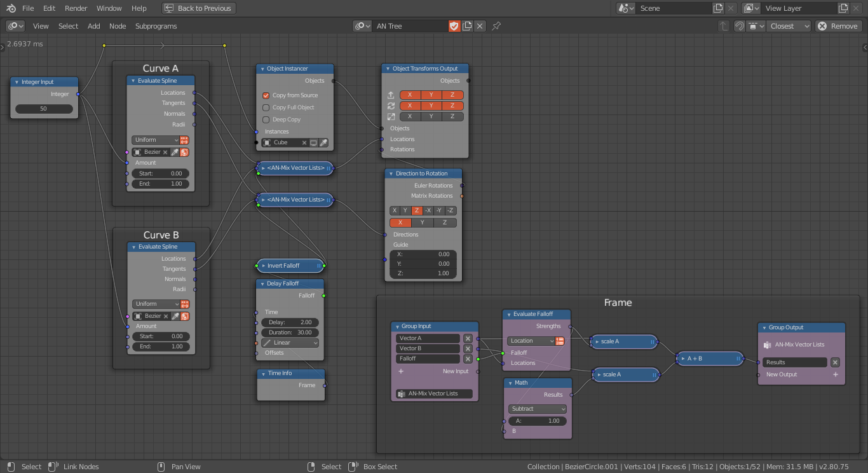Expand the Invert Falloff node
This screenshot has height=473, width=868.
point(263,266)
